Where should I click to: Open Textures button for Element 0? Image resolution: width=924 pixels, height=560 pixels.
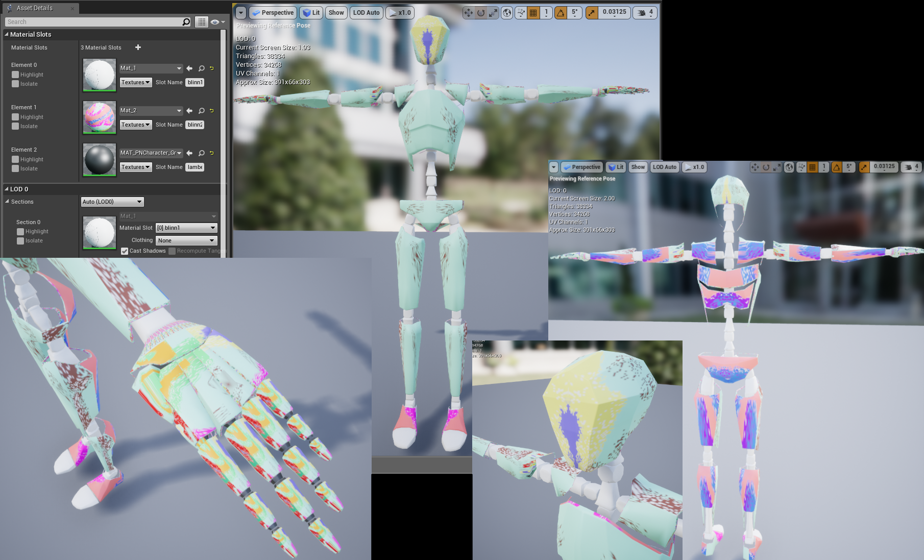(136, 82)
